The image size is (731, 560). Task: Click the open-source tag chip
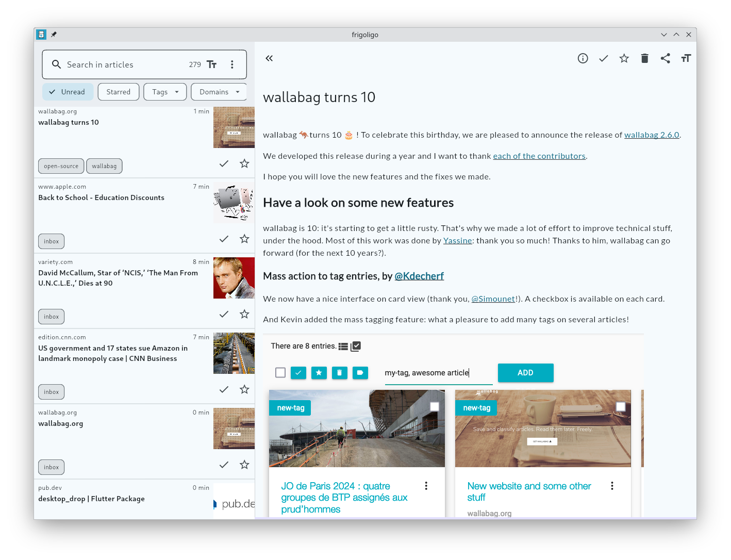pyautogui.click(x=61, y=166)
